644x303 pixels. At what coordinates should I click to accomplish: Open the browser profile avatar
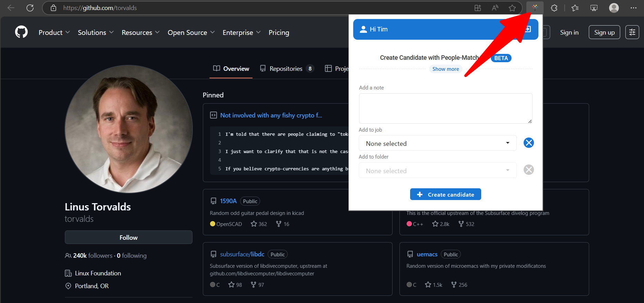tap(614, 8)
